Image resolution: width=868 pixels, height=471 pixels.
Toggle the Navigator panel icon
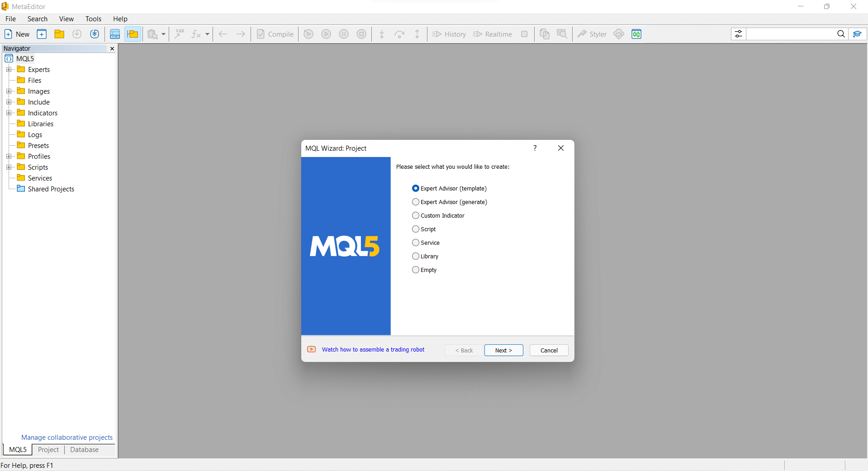point(133,34)
